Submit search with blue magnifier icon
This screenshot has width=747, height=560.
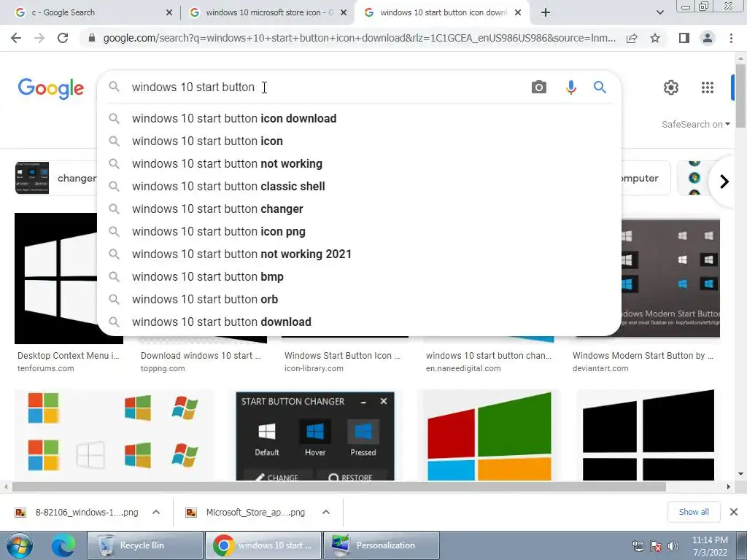600,87
